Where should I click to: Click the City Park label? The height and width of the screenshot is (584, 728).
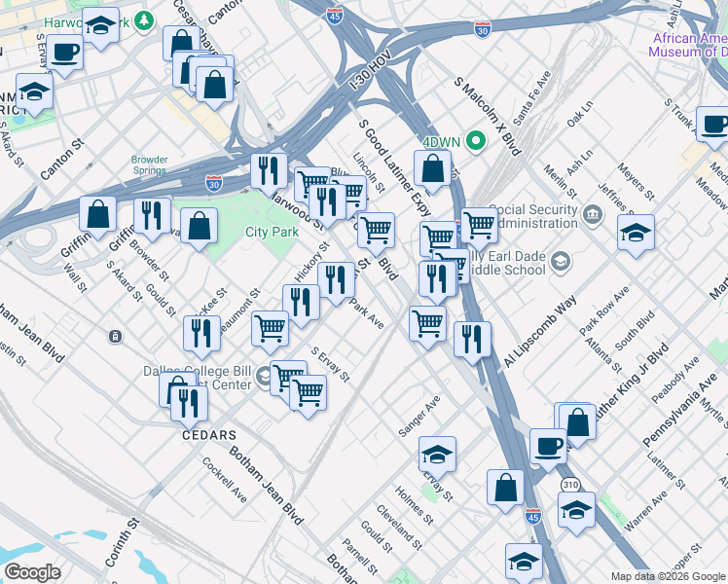point(273,232)
